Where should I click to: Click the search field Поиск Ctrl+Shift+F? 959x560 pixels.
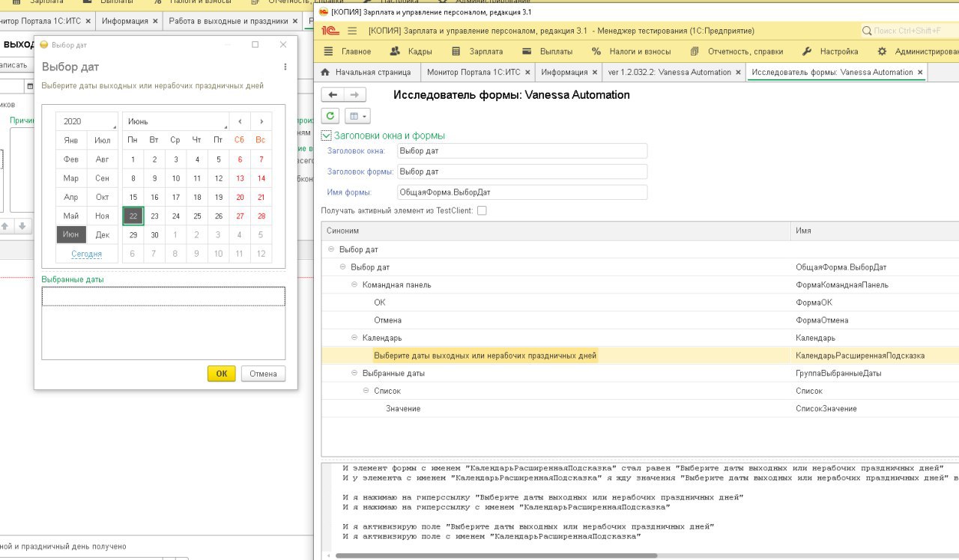(x=910, y=31)
